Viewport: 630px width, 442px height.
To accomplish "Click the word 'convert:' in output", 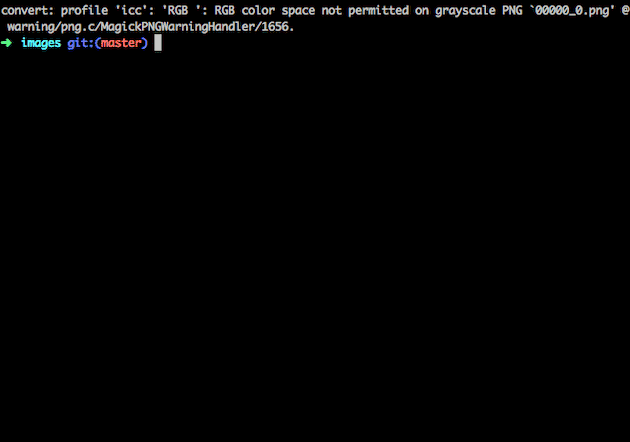I will tap(27, 10).
